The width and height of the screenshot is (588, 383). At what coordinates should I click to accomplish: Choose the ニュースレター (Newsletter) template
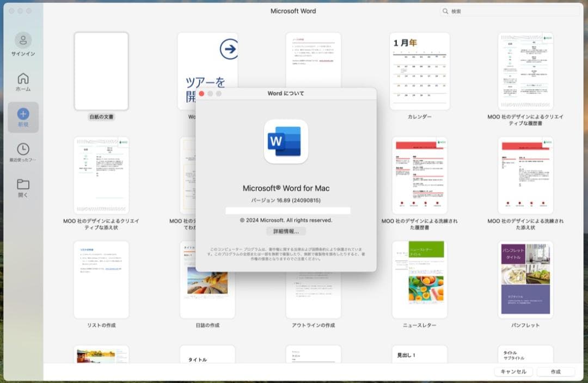tap(419, 279)
